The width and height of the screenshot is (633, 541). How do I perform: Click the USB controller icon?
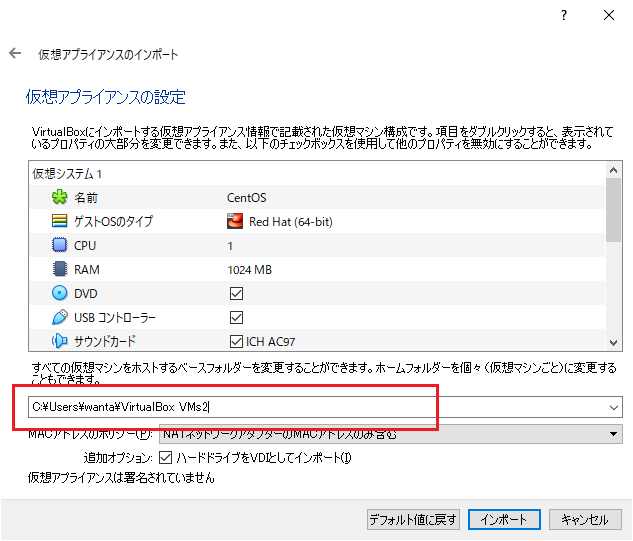[x=59, y=317]
